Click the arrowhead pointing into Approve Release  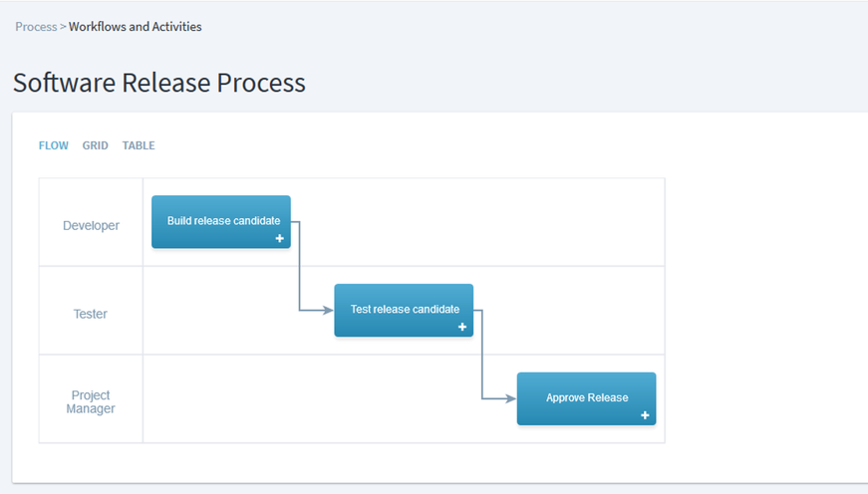click(x=510, y=398)
